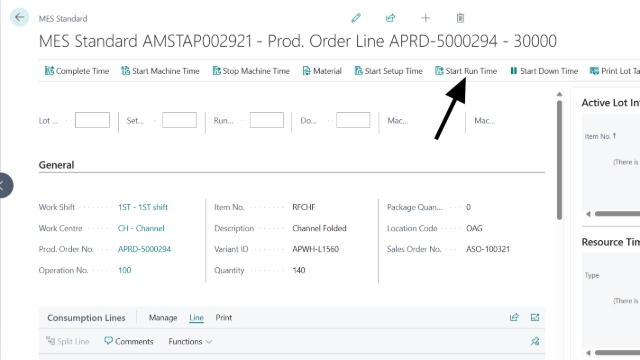Open the Line tab in Consumption Lines

pos(196,318)
